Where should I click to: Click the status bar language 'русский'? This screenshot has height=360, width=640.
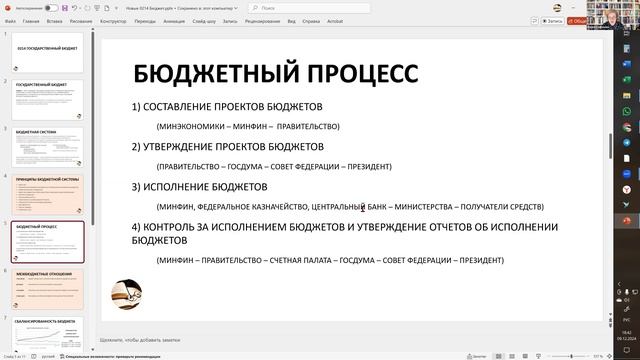tap(48, 356)
